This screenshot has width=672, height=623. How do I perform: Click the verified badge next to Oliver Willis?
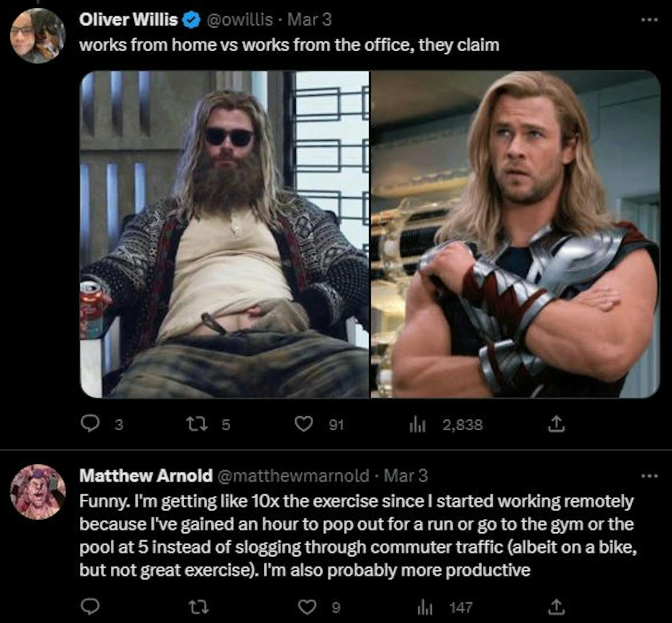[193, 20]
